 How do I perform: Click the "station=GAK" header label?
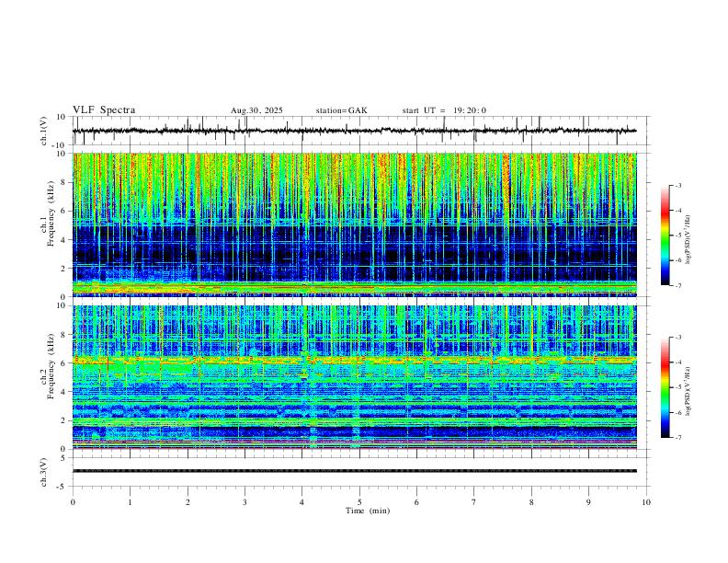coord(341,110)
